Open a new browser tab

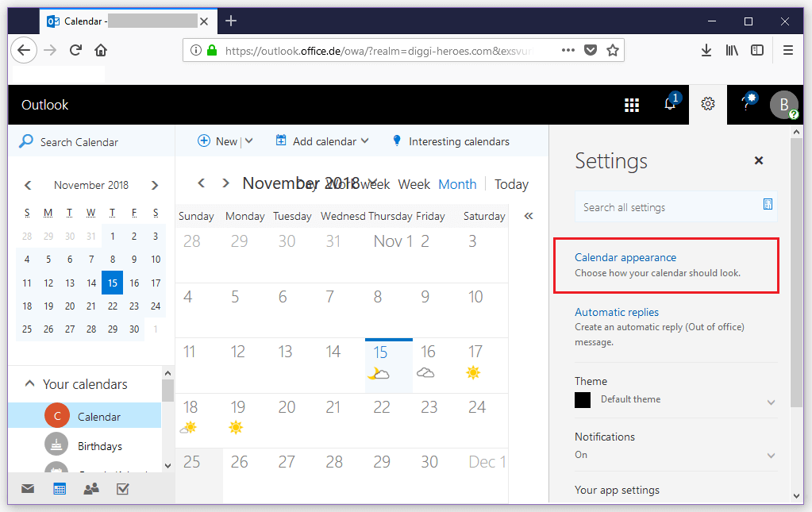(231, 21)
